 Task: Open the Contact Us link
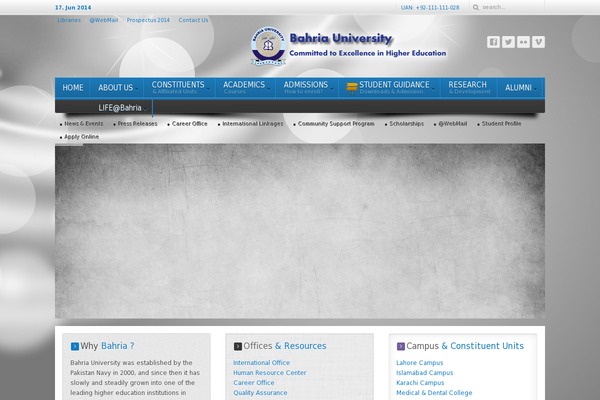(x=193, y=20)
